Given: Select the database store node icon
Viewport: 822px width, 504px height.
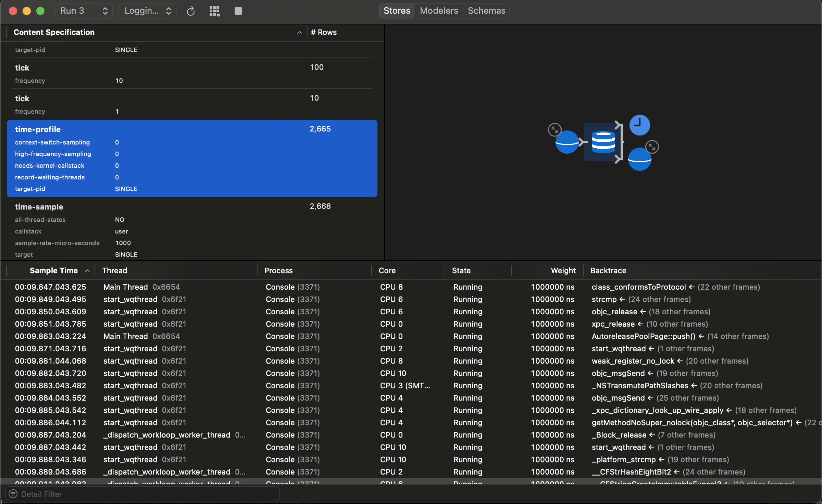Looking at the screenshot, I should (x=603, y=142).
